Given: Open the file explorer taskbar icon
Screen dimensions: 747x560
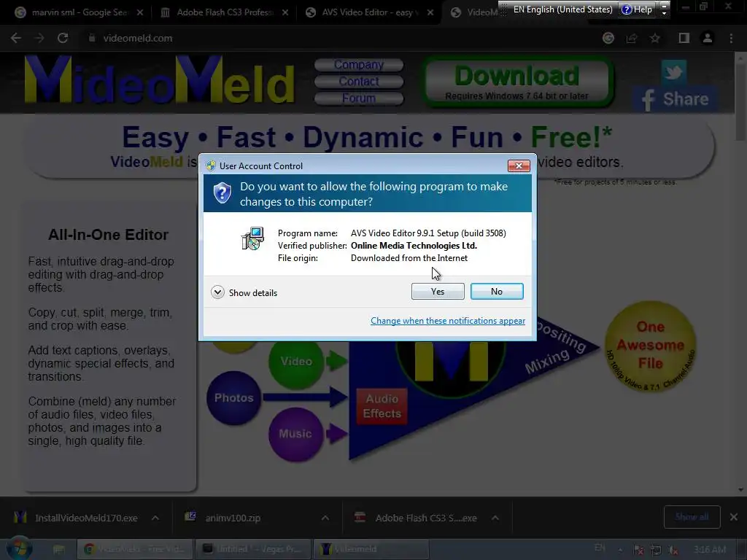Looking at the screenshot, I should [58, 550].
